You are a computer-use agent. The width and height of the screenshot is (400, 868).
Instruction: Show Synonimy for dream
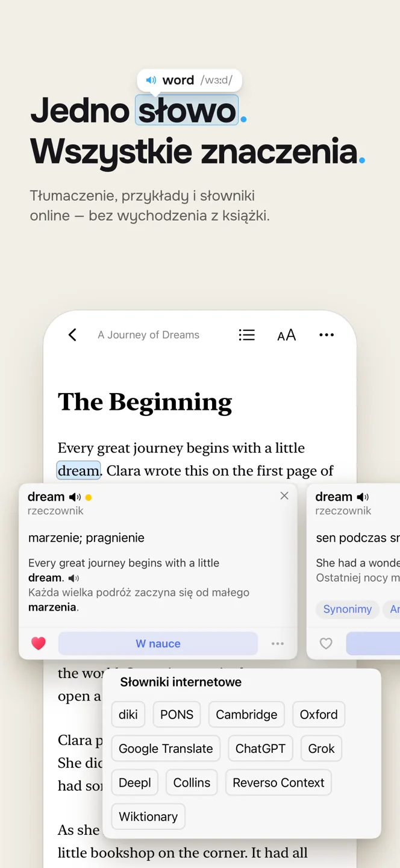(x=348, y=609)
